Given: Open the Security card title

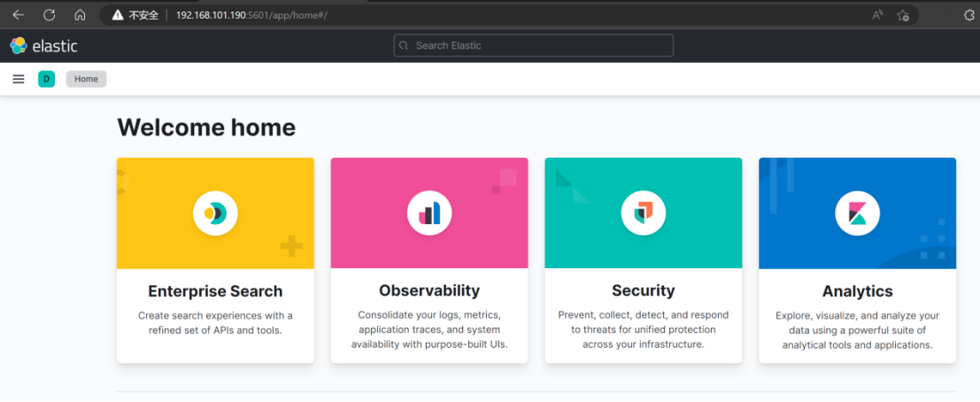Looking at the screenshot, I should pyautogui.click(x=643, y=290).
